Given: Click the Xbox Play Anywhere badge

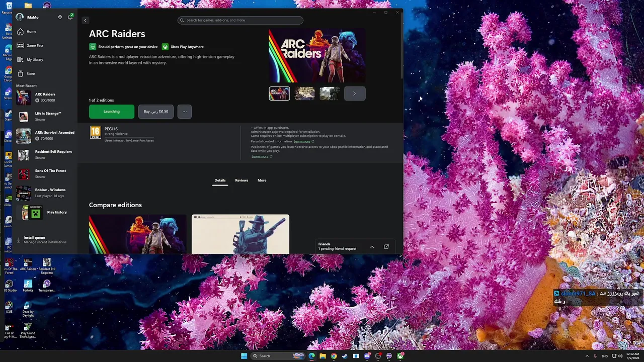Looking at the screenshot, I should (x=183, y=47).
